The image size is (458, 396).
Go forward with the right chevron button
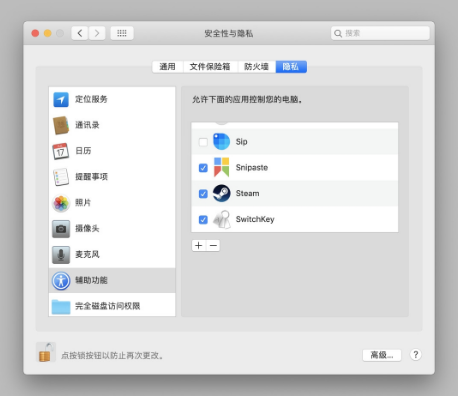[97, 33]
